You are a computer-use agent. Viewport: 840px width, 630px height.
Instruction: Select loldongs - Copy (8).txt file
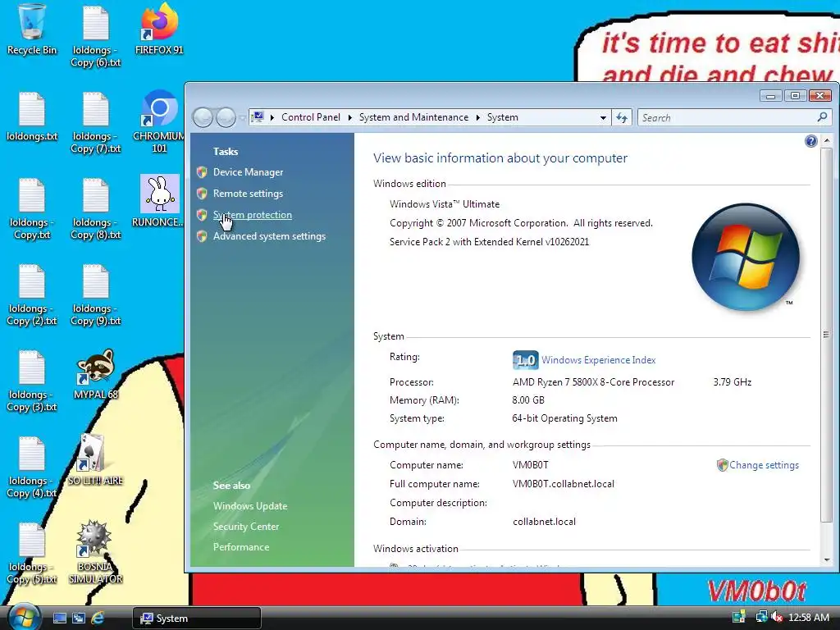[x=95, y=208]
